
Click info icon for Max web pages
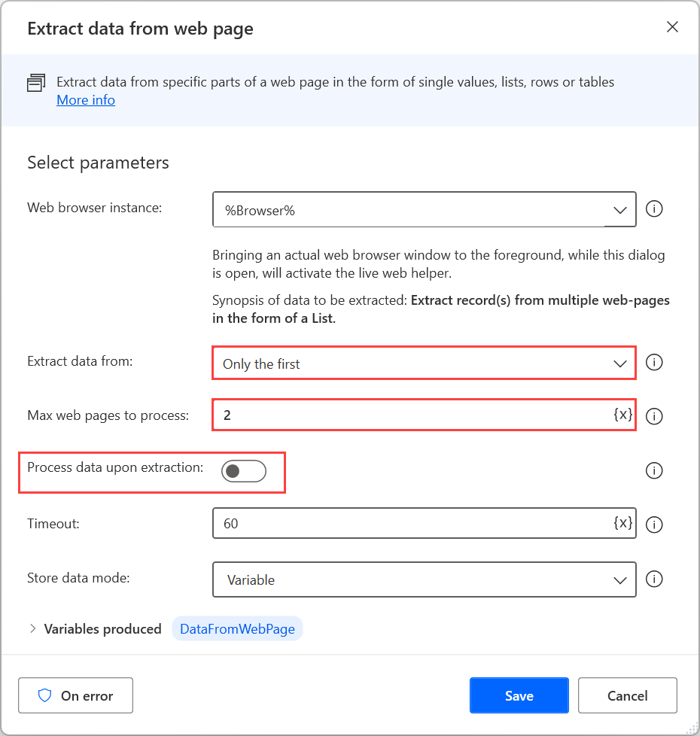(x=654, y=416)
